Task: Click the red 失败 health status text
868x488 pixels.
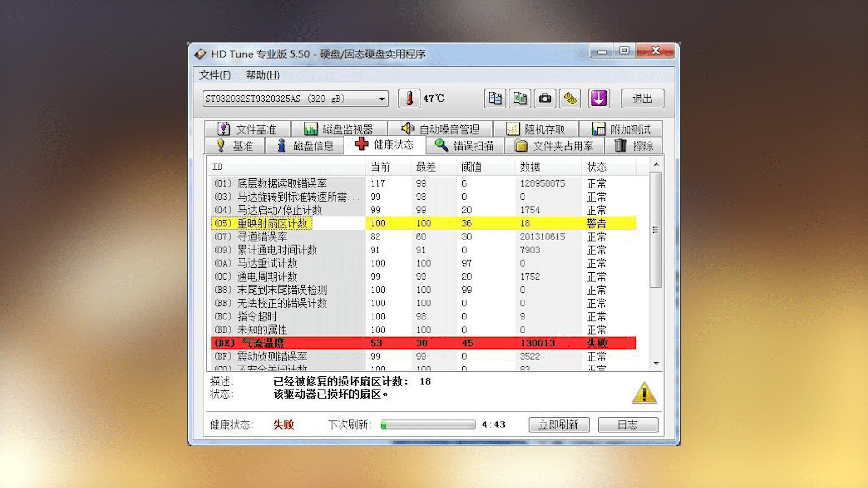Action: 283,425
